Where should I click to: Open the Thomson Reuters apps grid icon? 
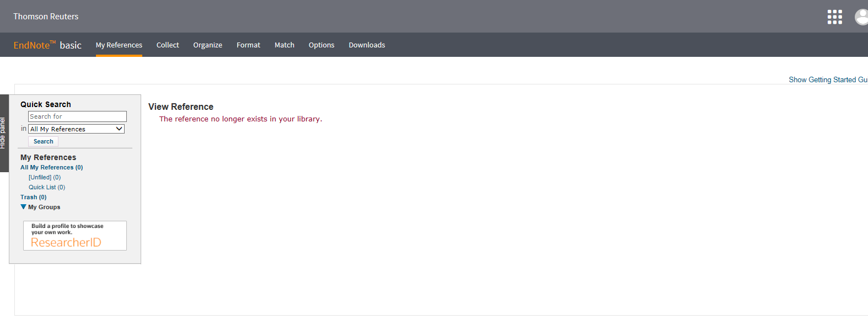(x=834, y=17)
